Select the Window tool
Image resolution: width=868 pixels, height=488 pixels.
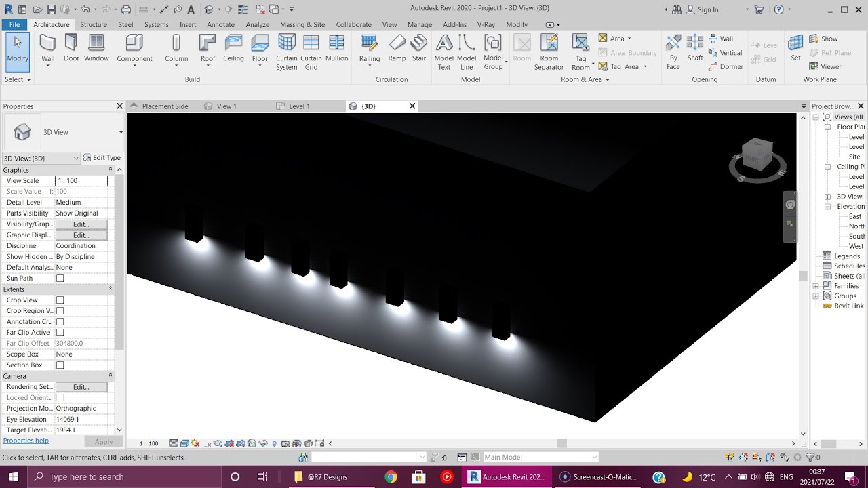(96, 48)
